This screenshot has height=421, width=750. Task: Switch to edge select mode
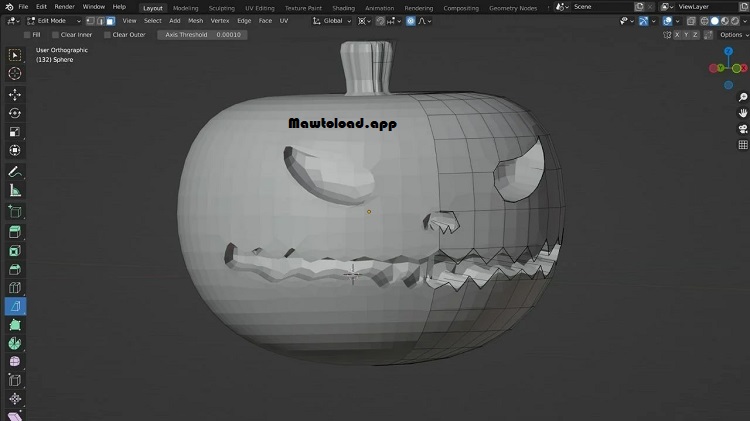(100, 21)
